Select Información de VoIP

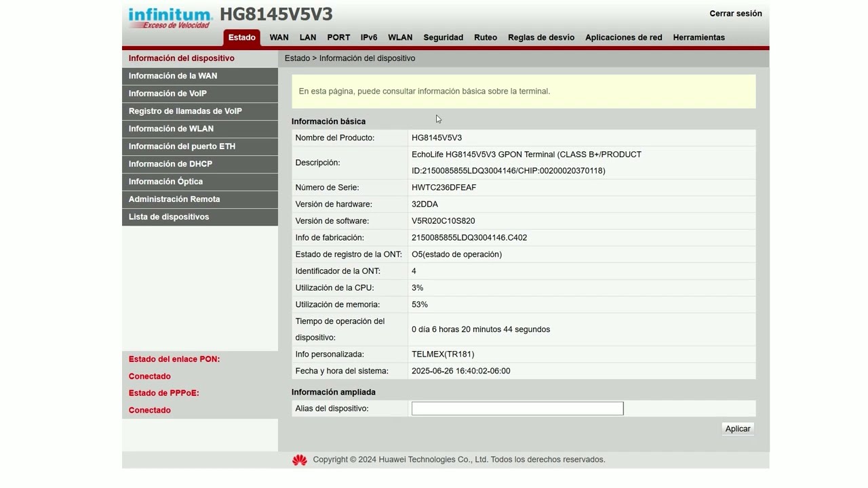tap(200, 94)
